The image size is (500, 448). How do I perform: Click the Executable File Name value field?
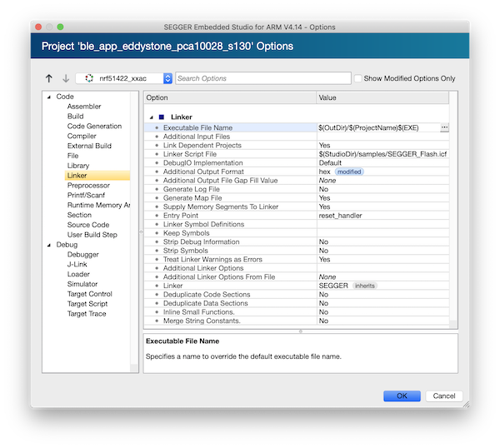point(378,127)
